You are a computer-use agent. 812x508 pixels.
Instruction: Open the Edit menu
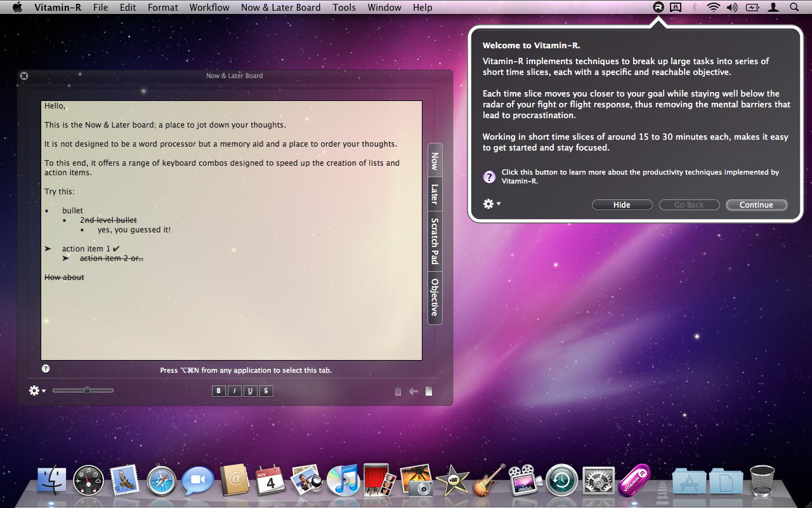pos(128,8)
